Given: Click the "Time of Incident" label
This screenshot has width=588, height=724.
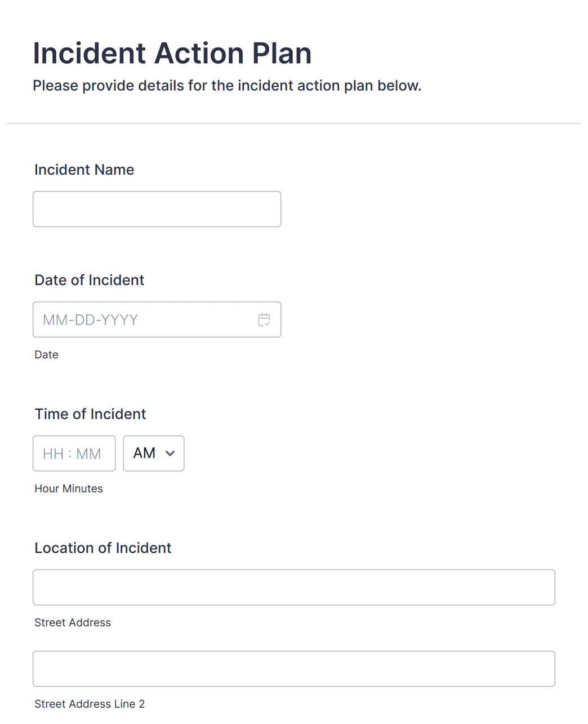Looking at the screenshot, I should [90, 414].
